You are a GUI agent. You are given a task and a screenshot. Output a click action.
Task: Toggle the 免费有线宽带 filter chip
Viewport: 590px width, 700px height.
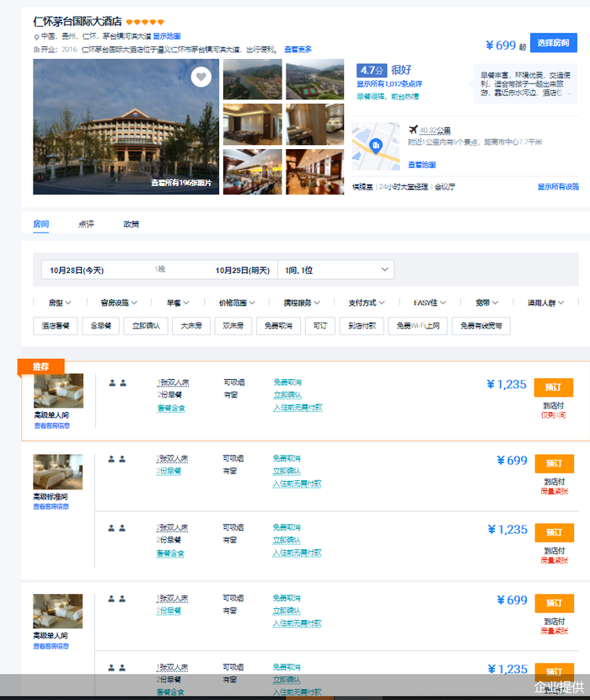(481, 326)
